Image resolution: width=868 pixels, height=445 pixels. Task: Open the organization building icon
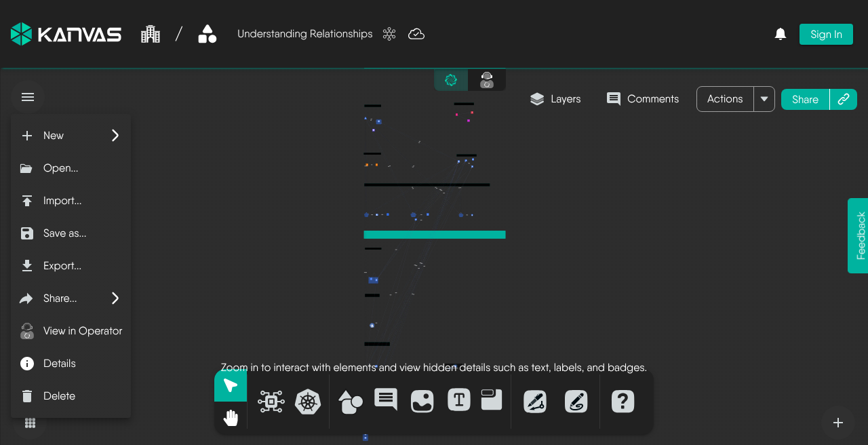click(x=151, y=34)
